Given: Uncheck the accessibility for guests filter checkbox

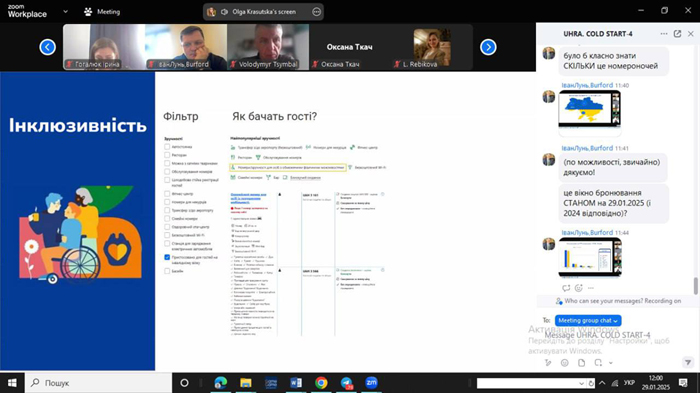Looking at the screenshot, I should [x=167, y=257].
